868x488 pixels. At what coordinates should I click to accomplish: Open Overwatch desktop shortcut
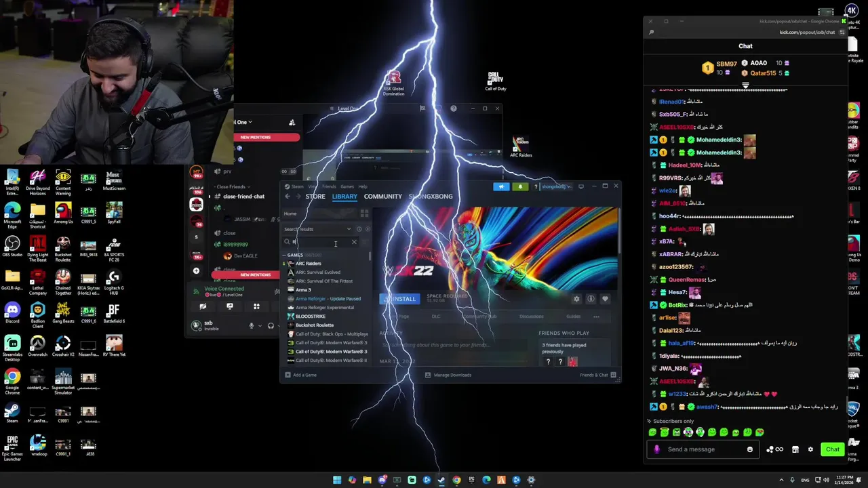tap(37, 346)
